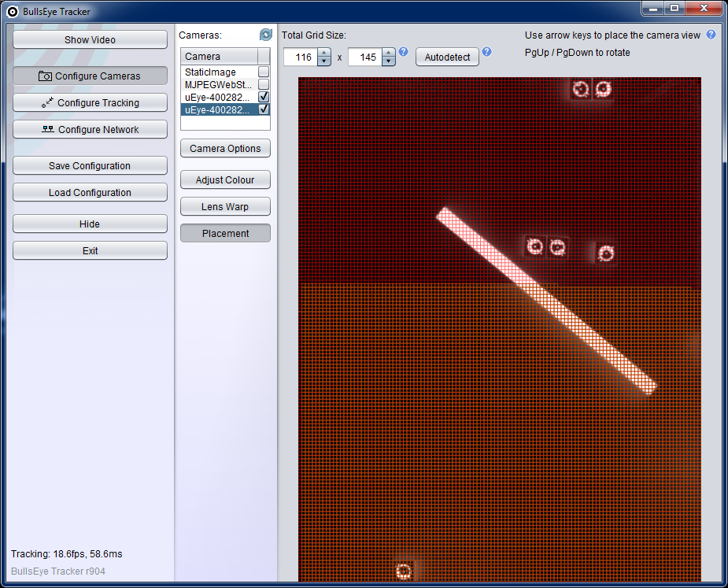Image resolution: width=728 pixels, height=588 pixels.
Task: Click the BullsEye Tracker title bar icon
Action: pos(13,12)
